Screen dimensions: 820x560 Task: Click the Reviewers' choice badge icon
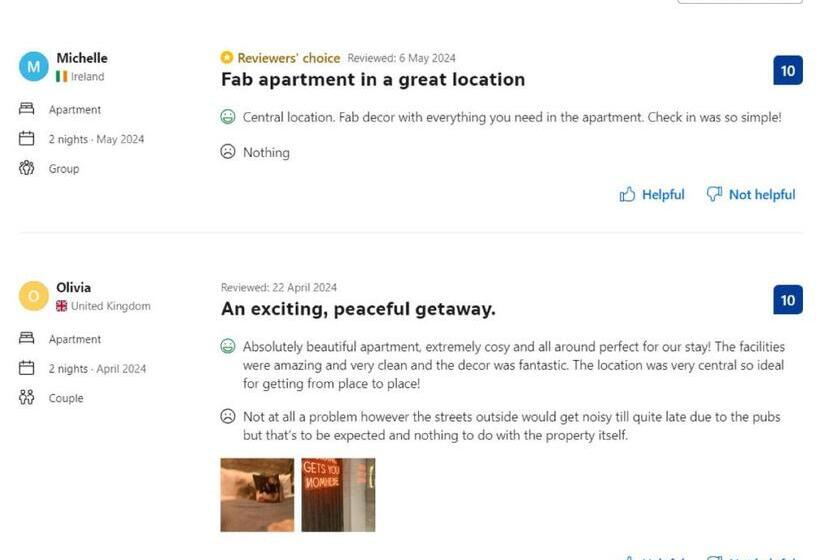pyautogui.click(x=227, y=58)
